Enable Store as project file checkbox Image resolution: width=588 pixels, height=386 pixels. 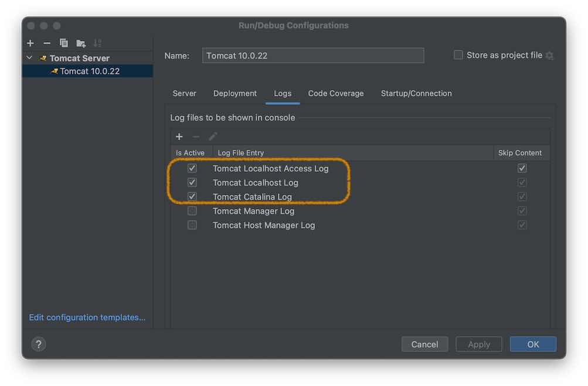pos(458,55)
